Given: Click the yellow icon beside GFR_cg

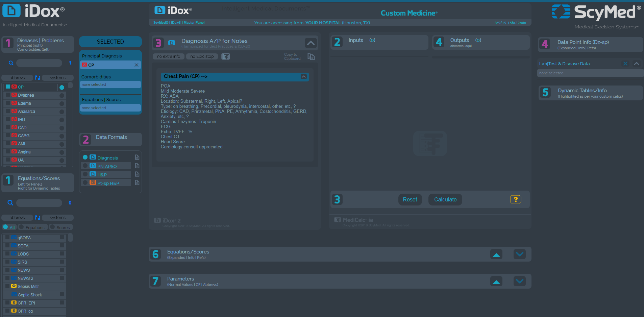Looking at the screenshot, I should (x=14, y=311).
